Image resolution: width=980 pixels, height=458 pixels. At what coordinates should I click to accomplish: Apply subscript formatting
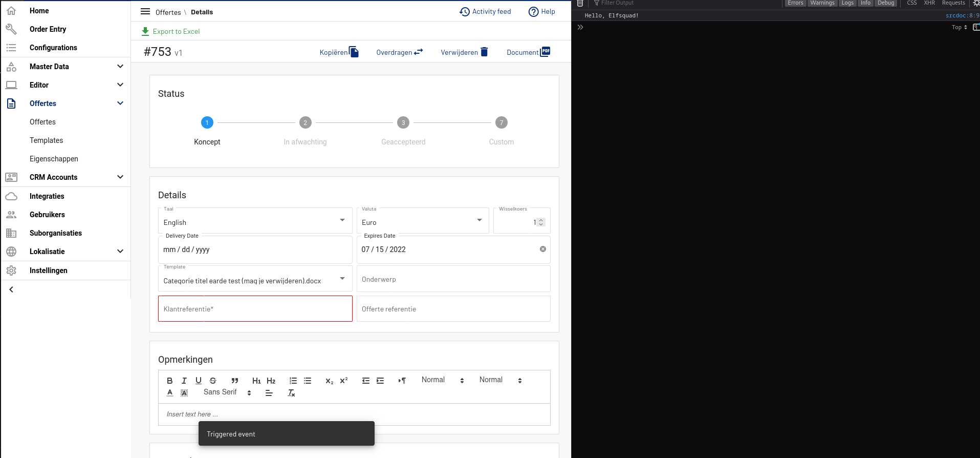(330, 381)
